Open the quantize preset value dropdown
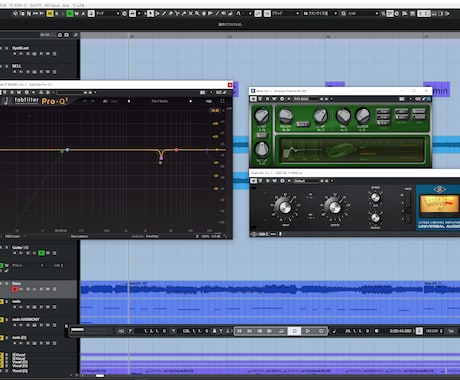This screenshot has height=380, width=460. [363, 14]
